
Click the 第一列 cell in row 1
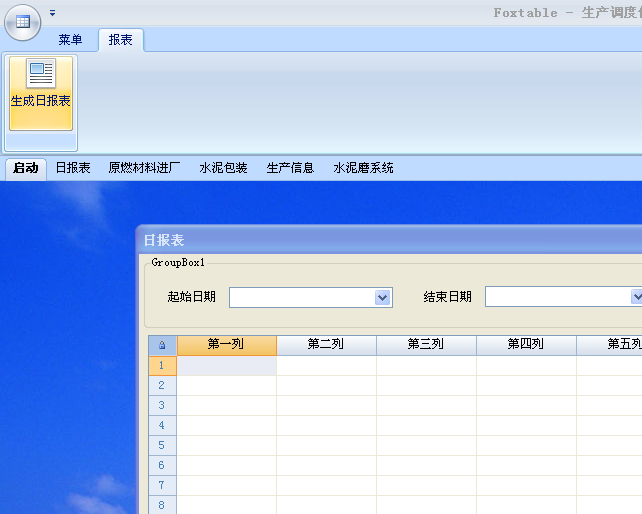tap(226, 366)
